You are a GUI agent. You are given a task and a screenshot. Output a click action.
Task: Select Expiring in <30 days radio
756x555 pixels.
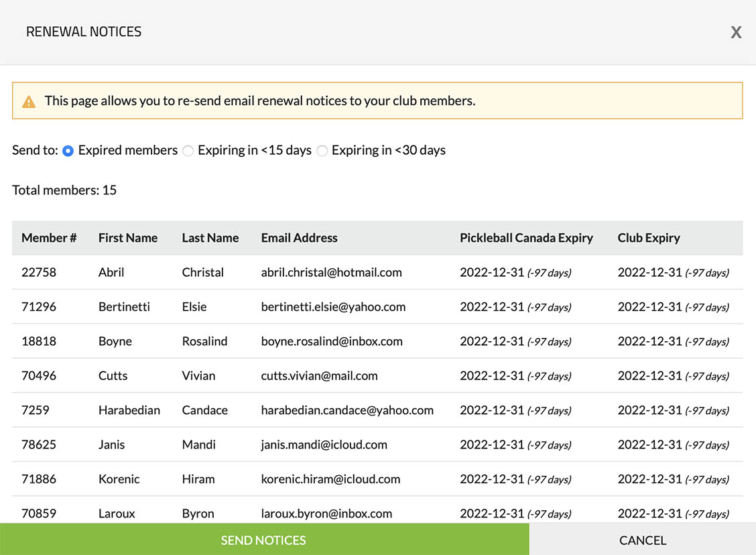[x=322, y=151]
